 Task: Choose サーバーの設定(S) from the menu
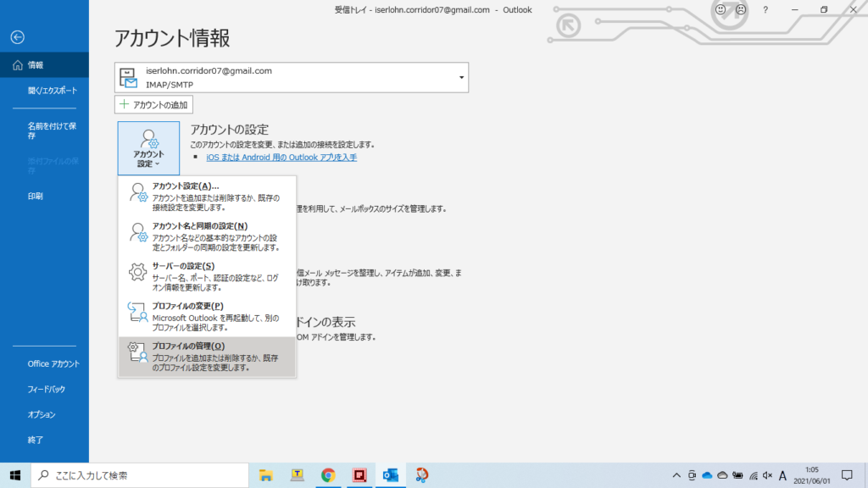tap(207, 276)
